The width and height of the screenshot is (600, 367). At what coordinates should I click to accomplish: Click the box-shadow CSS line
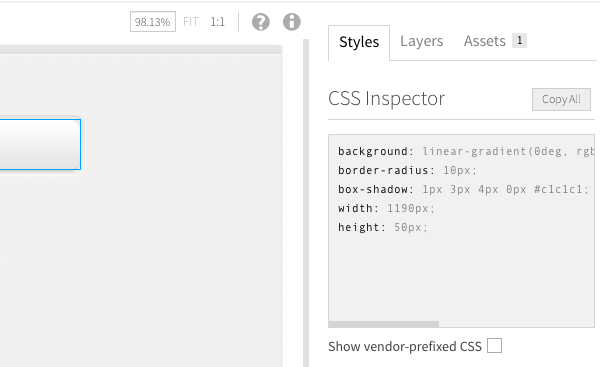(x=463, y=189)
